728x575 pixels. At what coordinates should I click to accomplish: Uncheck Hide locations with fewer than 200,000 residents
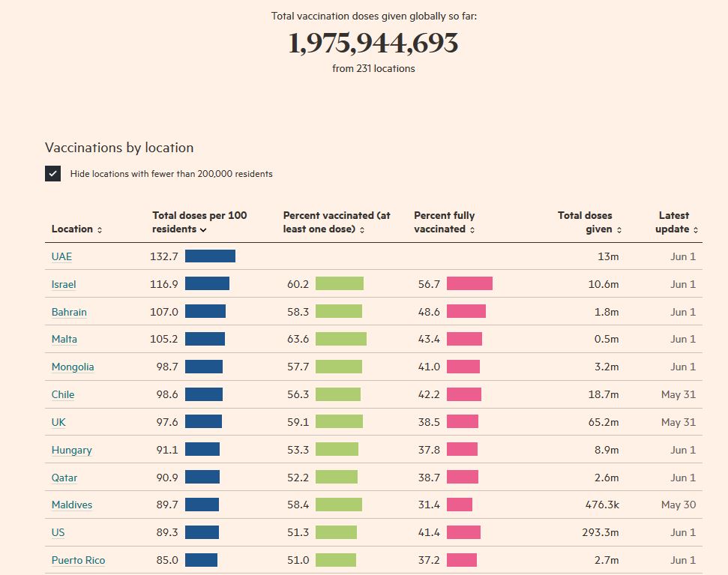click(x=53, y=174)
